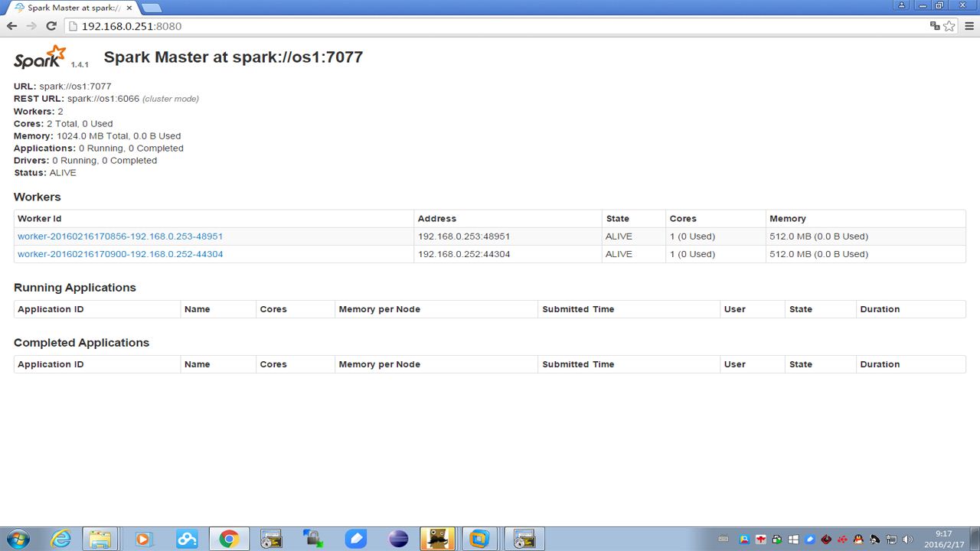980x551 pixels.
Task: Click the Spark Master at spark://os1:7077 title
Action: point(234,57)
